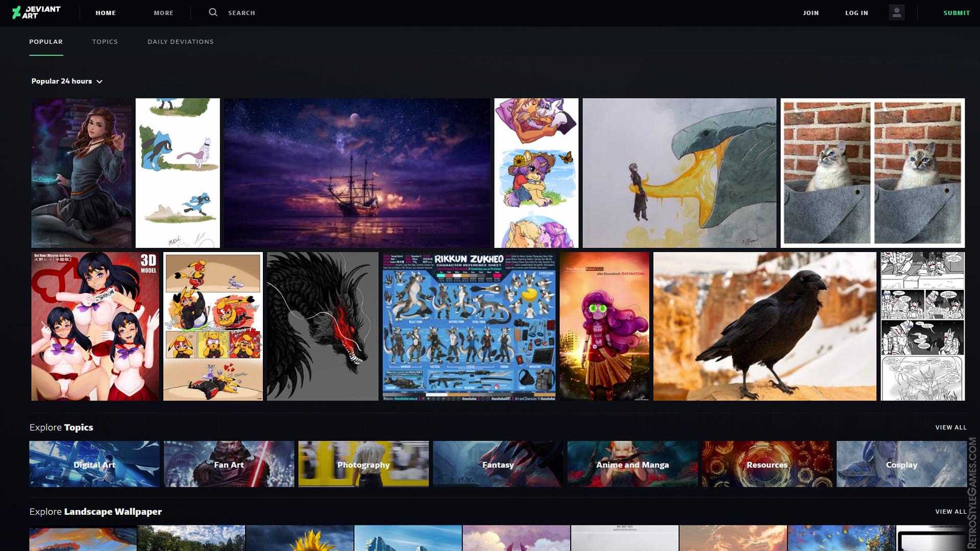The width and height of the screenshot is (980, 551).
Task: Open the Resources topic card
Action: click(x=767, y=464)
